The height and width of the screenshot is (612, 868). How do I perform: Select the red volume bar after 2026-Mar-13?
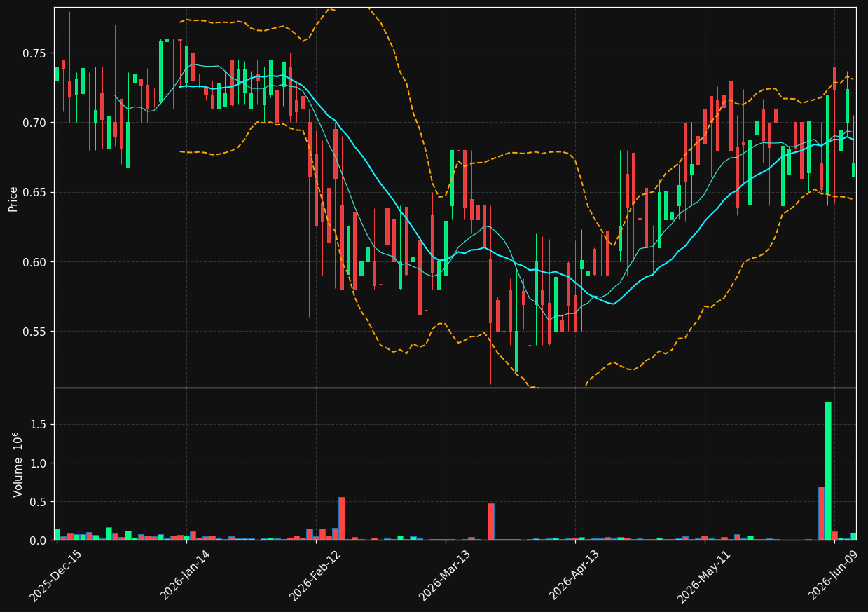tap(490, 522)
